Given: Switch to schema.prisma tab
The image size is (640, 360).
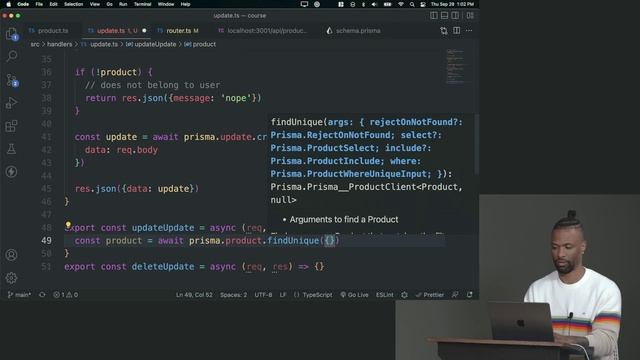Looking at the screenshot, I should [354, 31].
